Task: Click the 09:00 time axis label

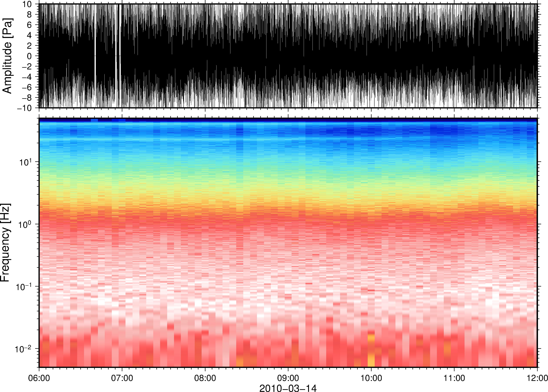Action: pos(288,378)
